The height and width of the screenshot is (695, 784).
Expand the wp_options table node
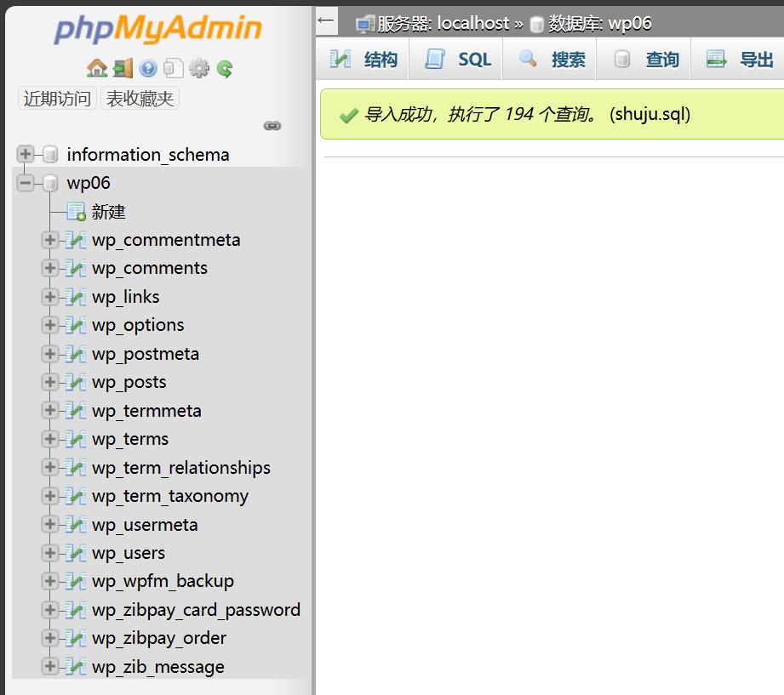(x=49, y=325)
